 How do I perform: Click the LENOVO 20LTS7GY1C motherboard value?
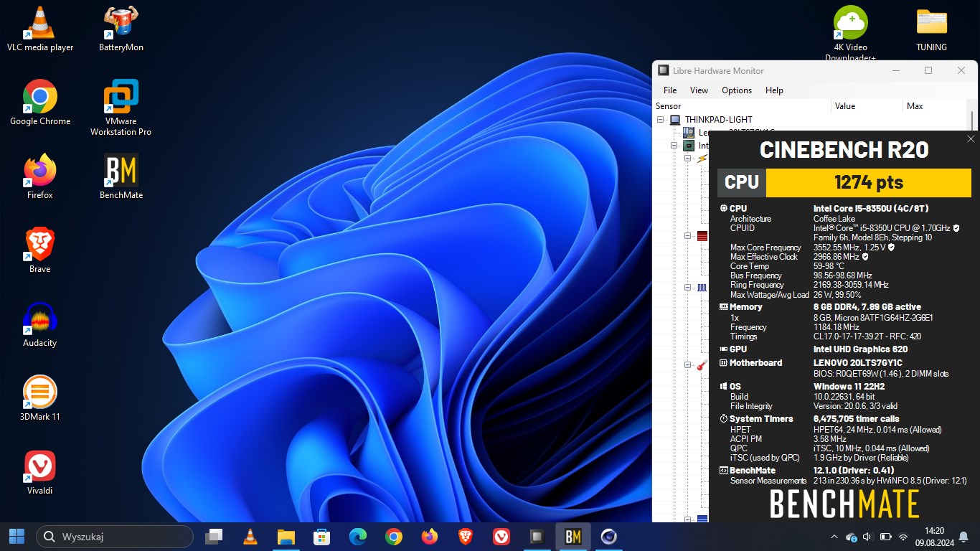tap(857, 363)
